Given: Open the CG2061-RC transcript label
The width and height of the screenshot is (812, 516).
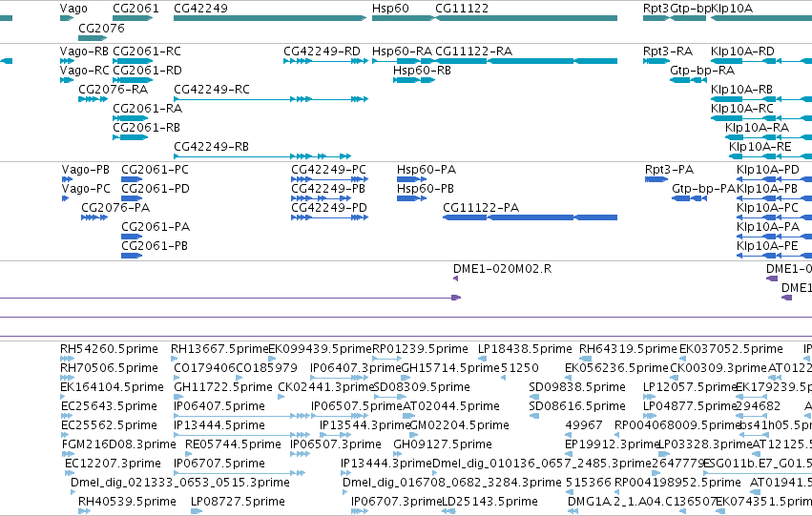Looking at the screenshot, I should [147, 52].
